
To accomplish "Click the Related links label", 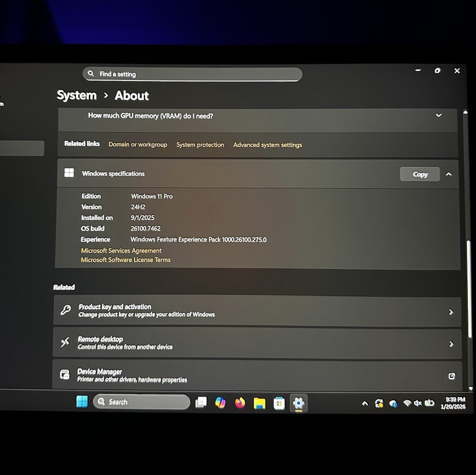I will pos(82,144).
